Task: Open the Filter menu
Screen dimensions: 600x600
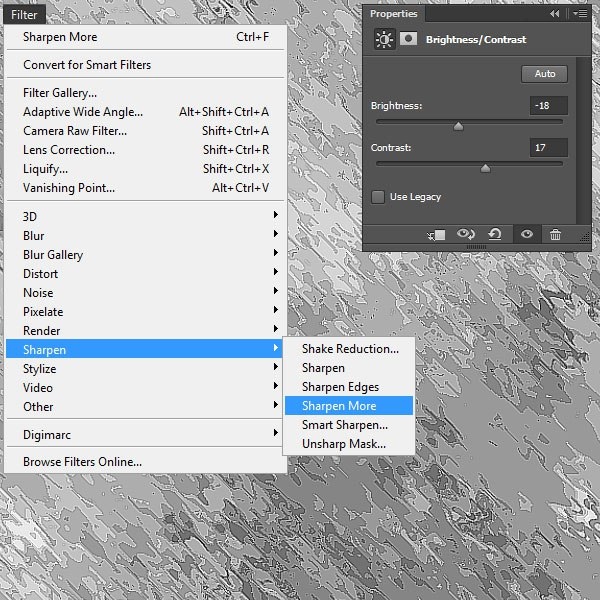Action: pos(24,15)
